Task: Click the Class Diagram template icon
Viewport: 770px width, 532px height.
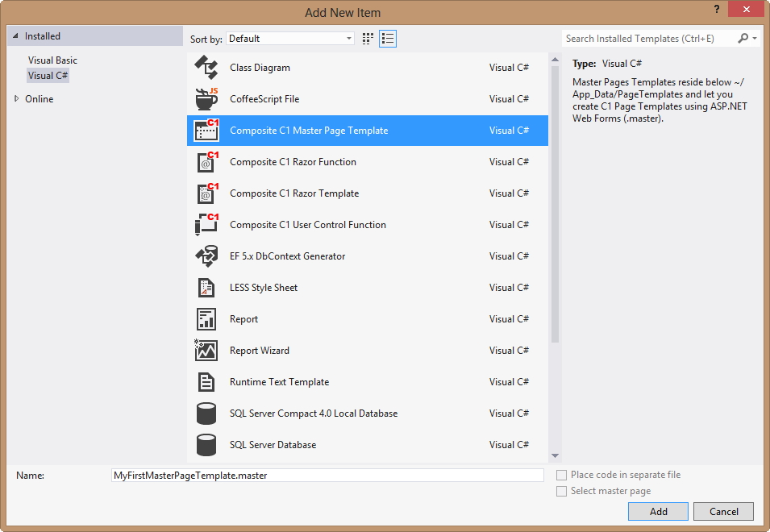Action: tap(206, 68)
